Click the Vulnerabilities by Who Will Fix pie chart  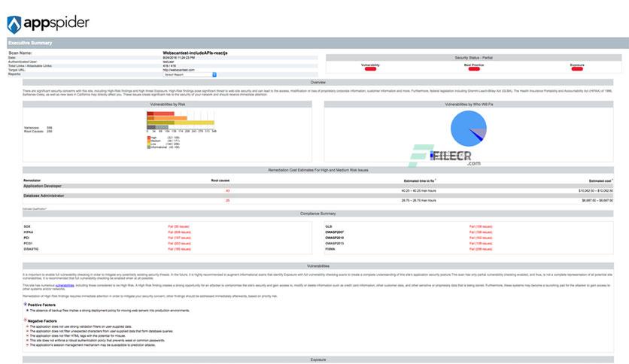coord(468,129)
